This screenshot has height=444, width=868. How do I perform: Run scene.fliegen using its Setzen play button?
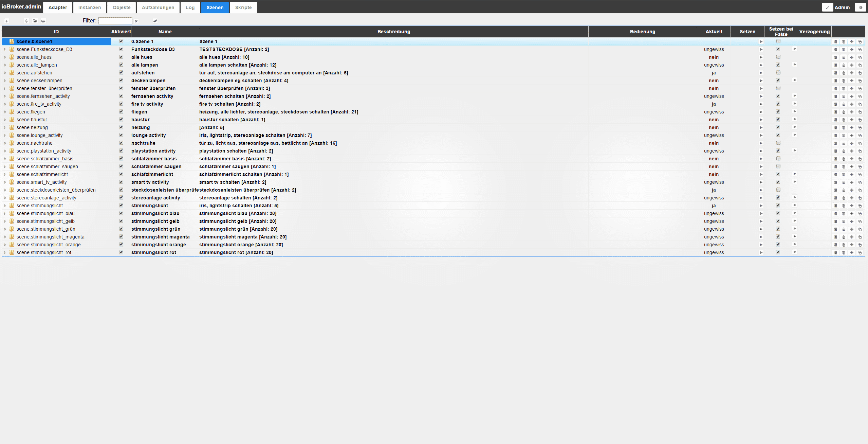pos(761,112)
